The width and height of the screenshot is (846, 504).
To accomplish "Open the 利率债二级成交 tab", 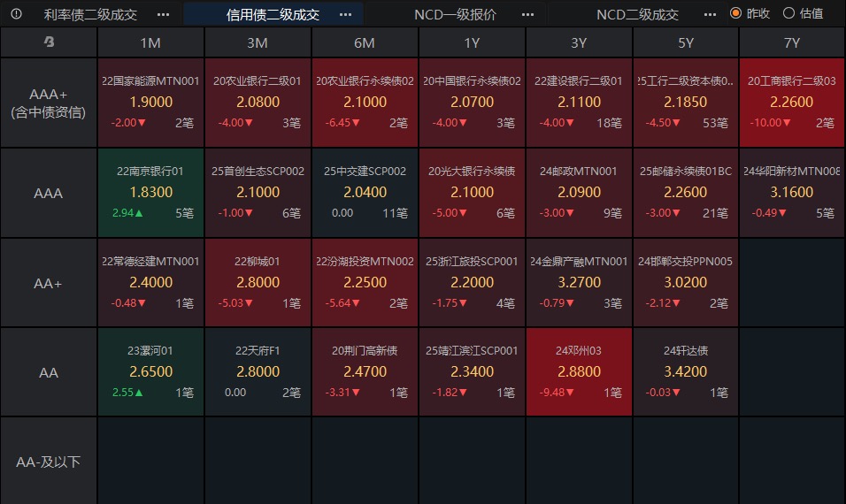I will (90, 14).
